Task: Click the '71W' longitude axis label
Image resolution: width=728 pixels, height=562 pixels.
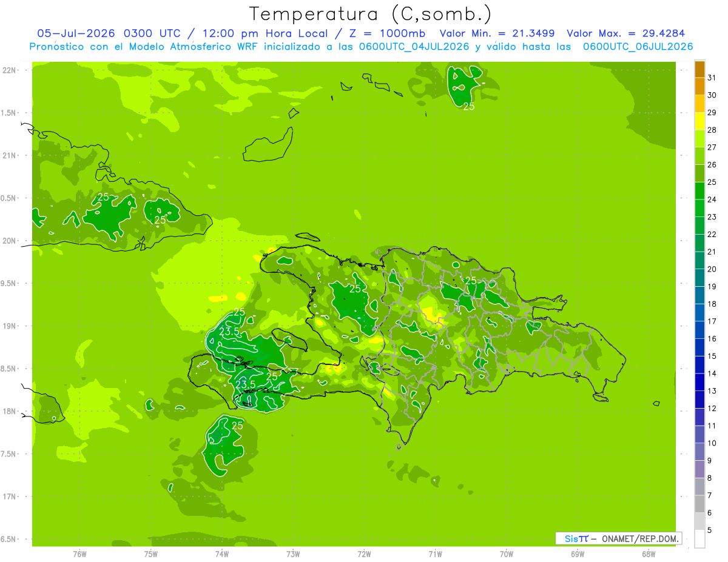Action: pos(435,554)
